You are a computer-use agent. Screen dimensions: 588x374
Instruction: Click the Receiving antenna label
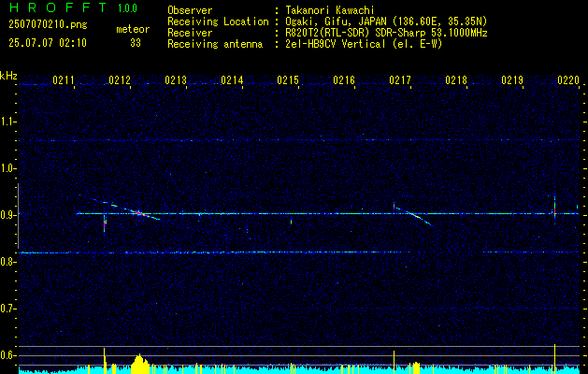point(215,44)
